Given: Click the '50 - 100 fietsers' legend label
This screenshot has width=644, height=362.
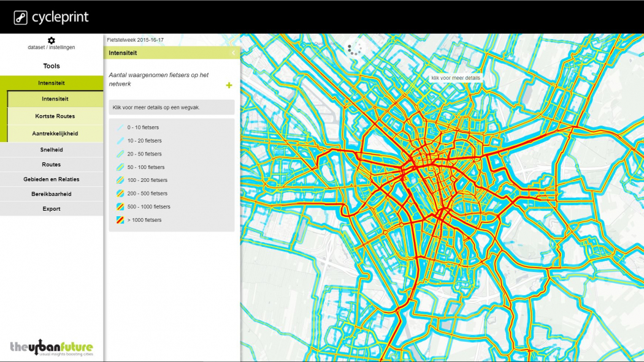Looking at the screenshot, I should 146,167.
